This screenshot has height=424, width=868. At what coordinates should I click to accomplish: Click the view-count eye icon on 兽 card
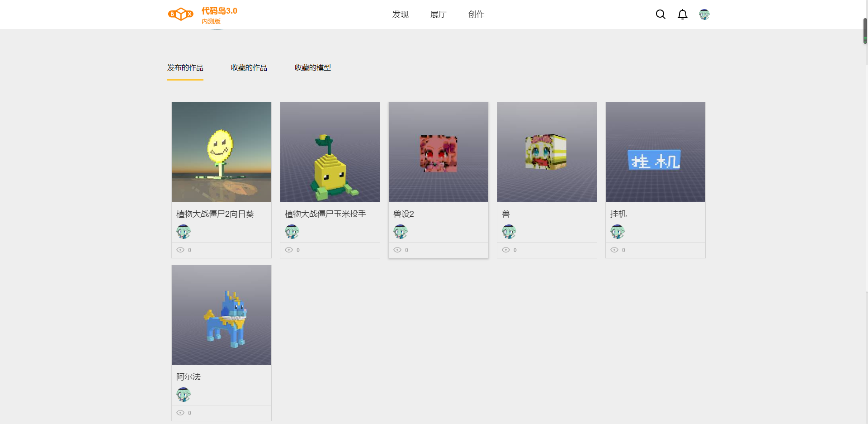pyautogui.click(x=506, y=250)
